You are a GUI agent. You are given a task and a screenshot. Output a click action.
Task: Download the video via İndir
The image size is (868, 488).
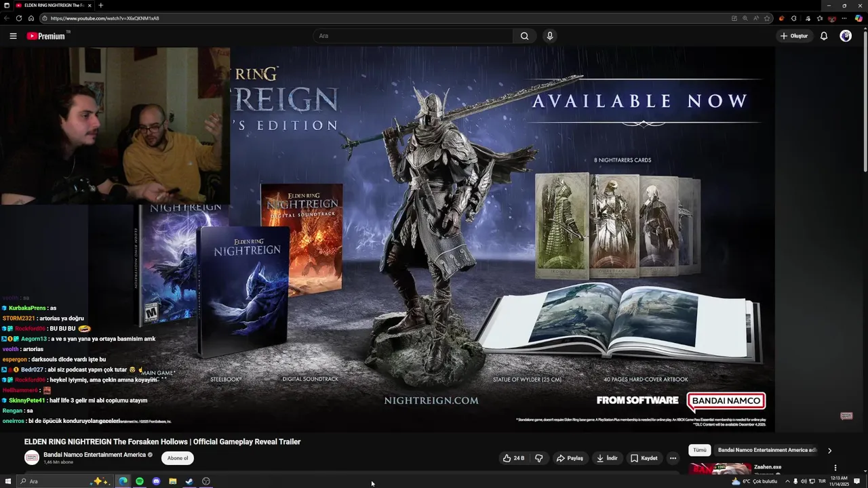point(607,458)
